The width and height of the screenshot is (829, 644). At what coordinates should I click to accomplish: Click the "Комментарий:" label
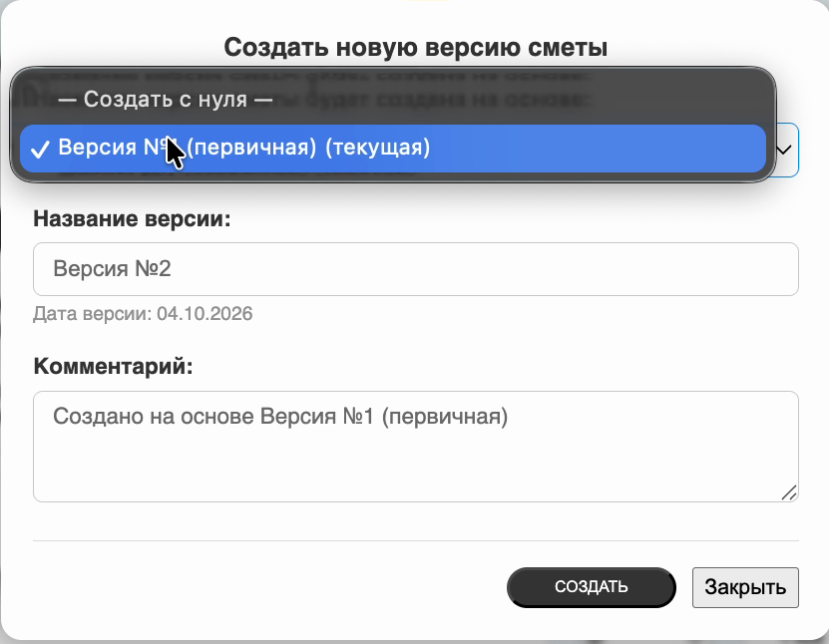tap(113, 366)
